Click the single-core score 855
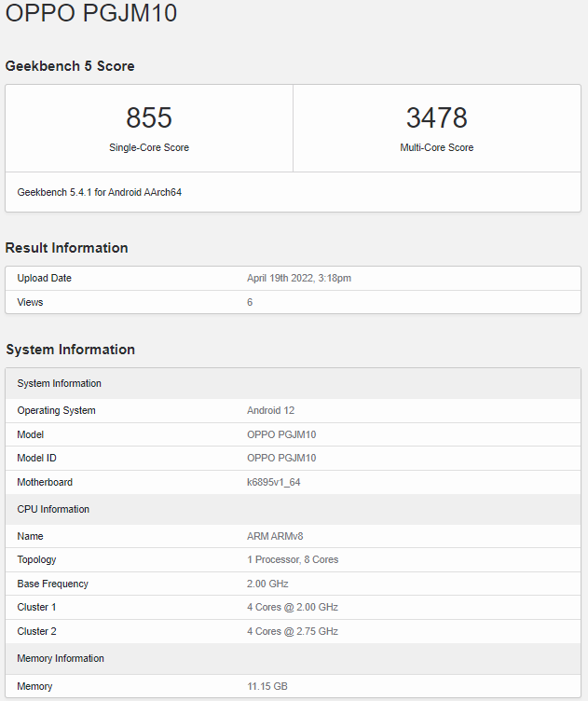This screenshot has width=588, height=701. (149, 117)
